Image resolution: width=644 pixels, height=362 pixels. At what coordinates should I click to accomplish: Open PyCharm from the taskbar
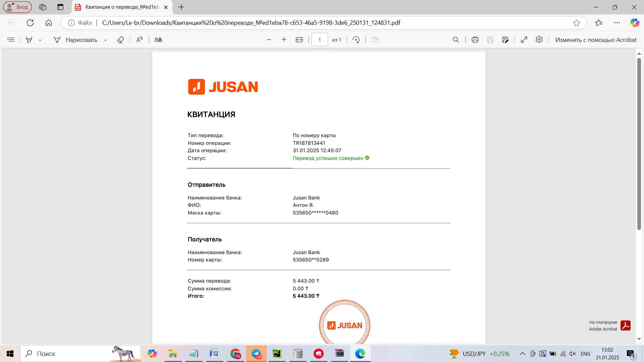point(277,354)
